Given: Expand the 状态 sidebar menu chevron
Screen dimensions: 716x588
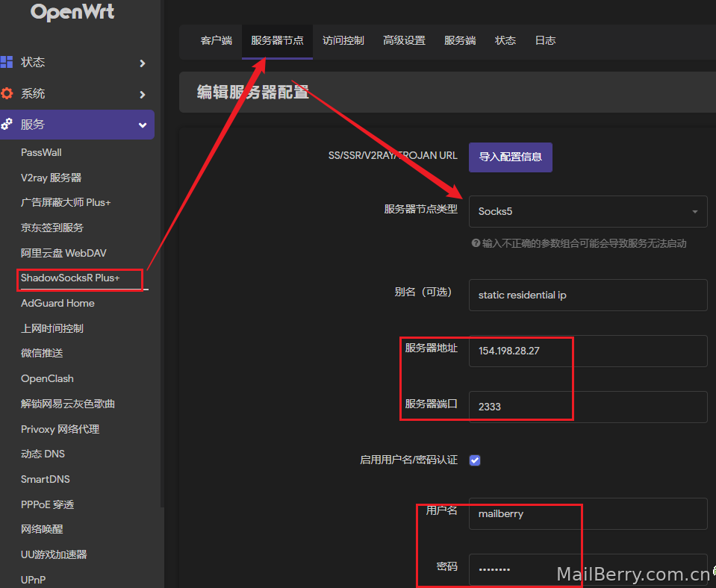Looking at the screenshot, I should point(143,63).
